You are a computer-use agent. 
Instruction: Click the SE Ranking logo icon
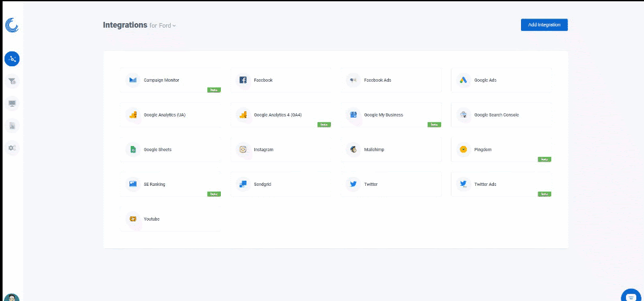coord(133,185)
